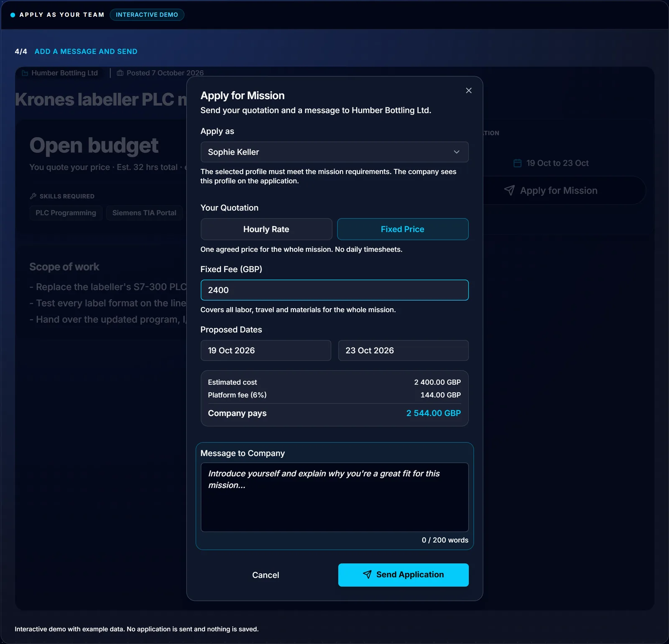Click the PLC Programming skill tag
This screenshot has width=669, height=644.
66,213
